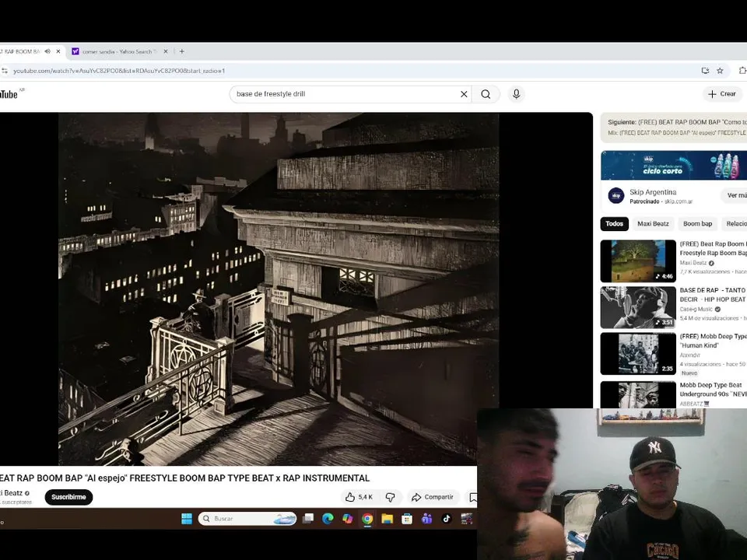Image resolution: width=747 pixels, height=560 pixels.
Task: Click the search box containing 'base de freestyle drill'
Action: pyautogui.click(x=345, y=94)
